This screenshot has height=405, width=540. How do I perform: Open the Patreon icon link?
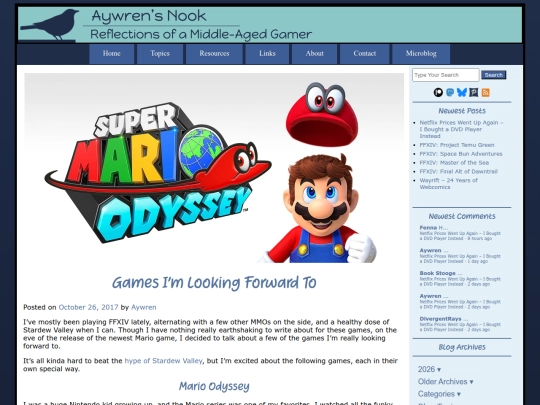tap(438, 92)
